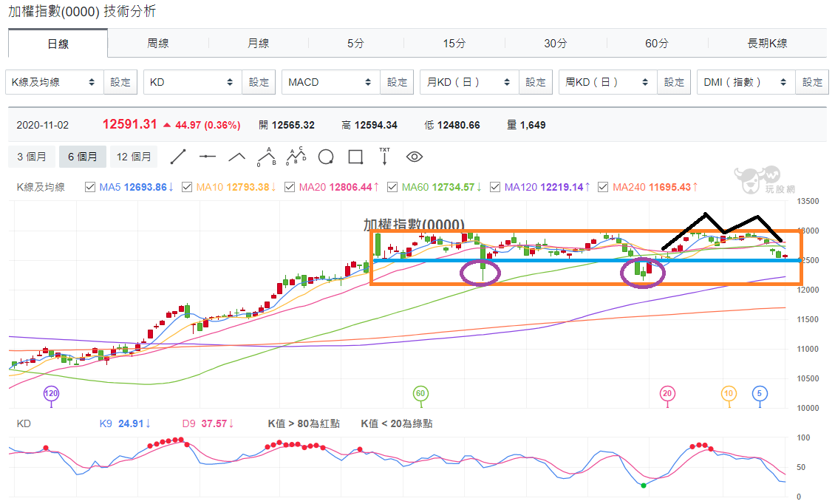Click the blue 5 marker on the timeline
Image resolution: width=835 pixels, height=504 pixels.
pyautogui.click(x=760, y=394)
